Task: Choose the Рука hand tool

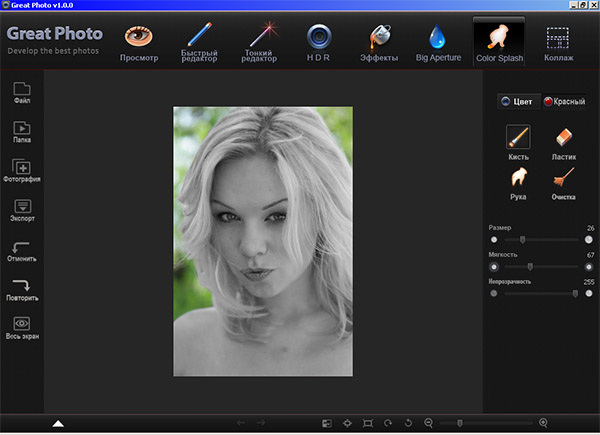Action: tap(517, 180)
